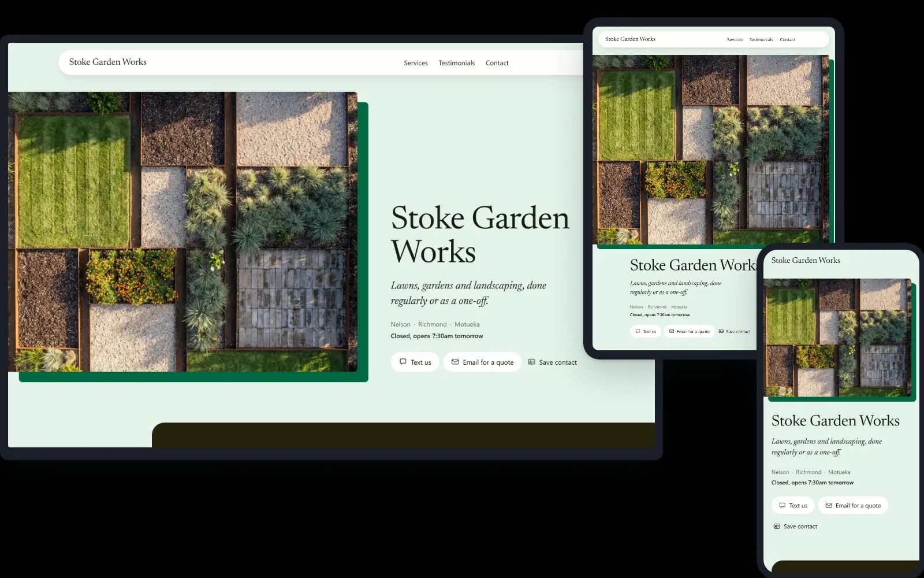Click the envelope icon in the tablet Email for a quote button

(x=672, y=331)
